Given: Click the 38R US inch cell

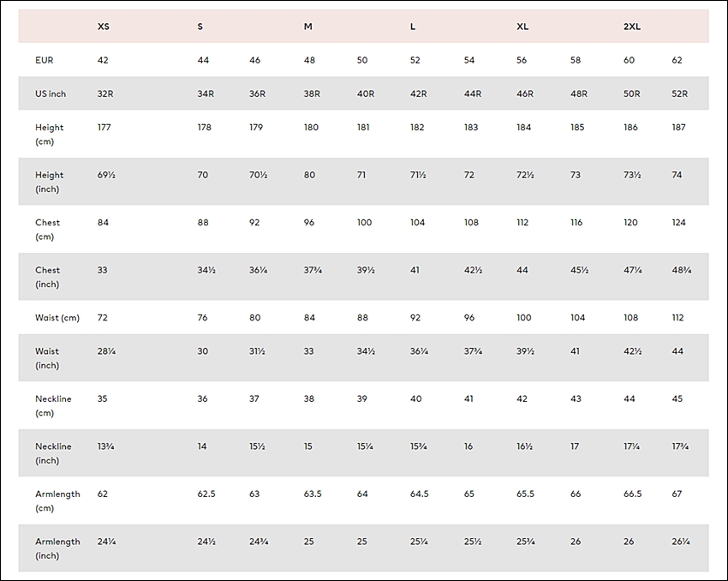Looking at the screenshot, I should pos(312,93).
